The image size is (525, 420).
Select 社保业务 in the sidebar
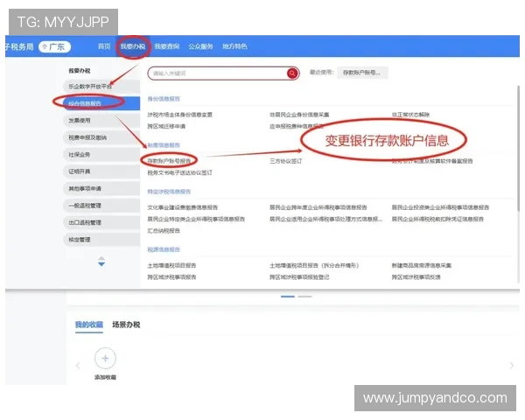(x=101, y=154)
